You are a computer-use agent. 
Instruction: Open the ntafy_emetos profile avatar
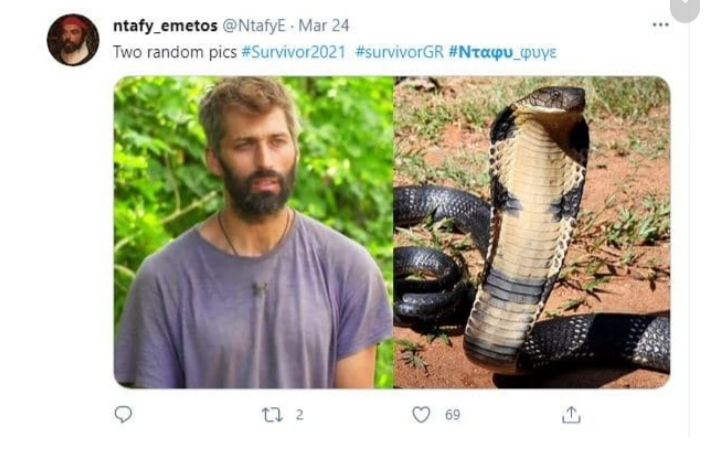click(x=73, y=40)
